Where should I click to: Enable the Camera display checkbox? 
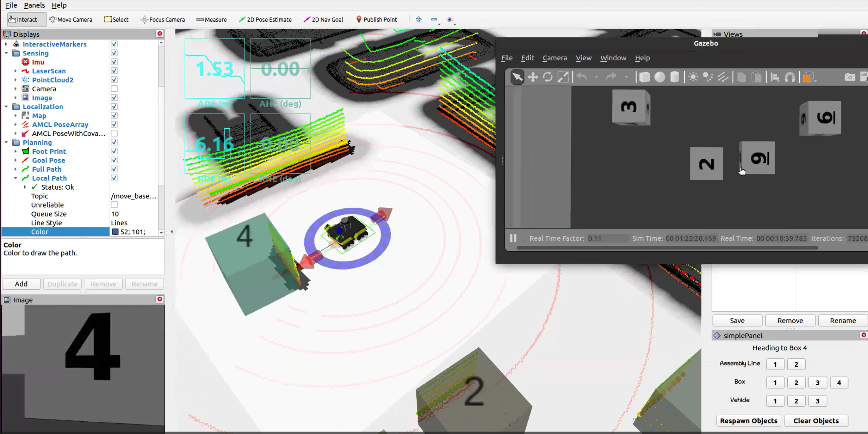(114, 88)
